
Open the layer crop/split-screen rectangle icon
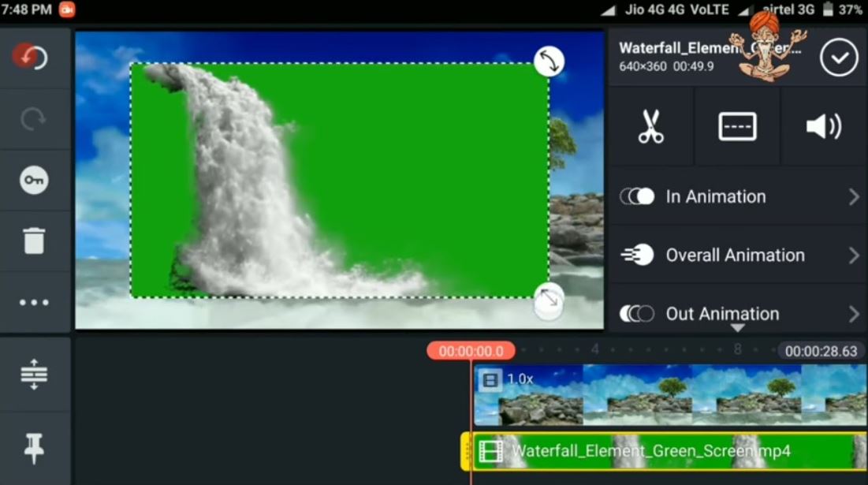click(x=737, y=126)
